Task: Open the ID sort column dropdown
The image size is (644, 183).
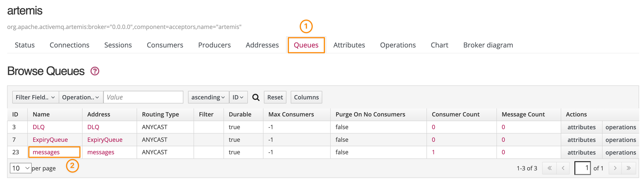Action: coord(238,97)
